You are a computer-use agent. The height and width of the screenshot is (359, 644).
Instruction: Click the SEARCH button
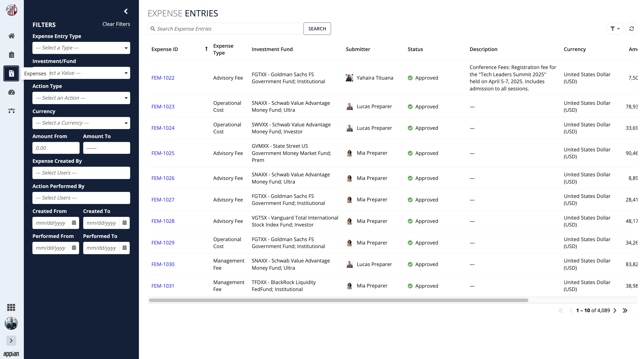coord(317,29)
